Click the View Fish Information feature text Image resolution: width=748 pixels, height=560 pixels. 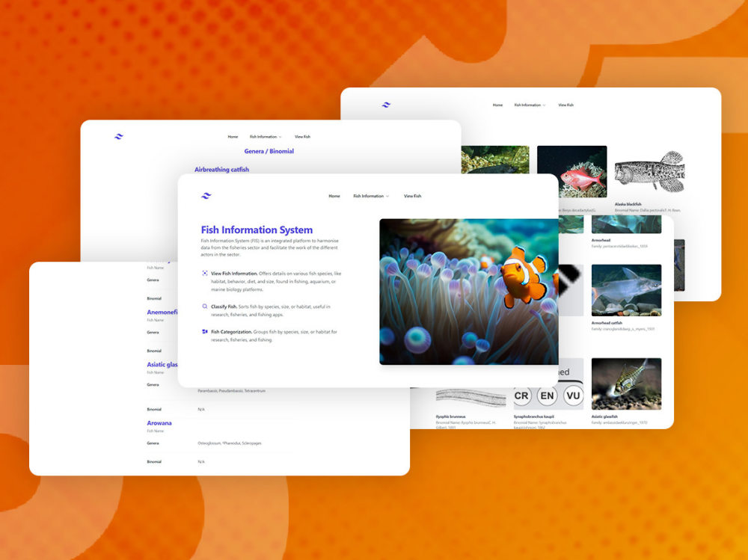click(276, 281)
